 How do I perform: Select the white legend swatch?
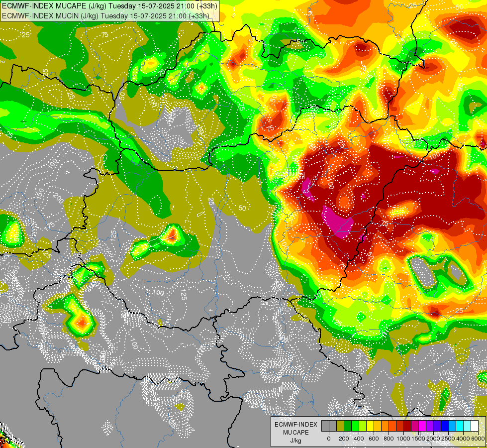pos(475,426)
